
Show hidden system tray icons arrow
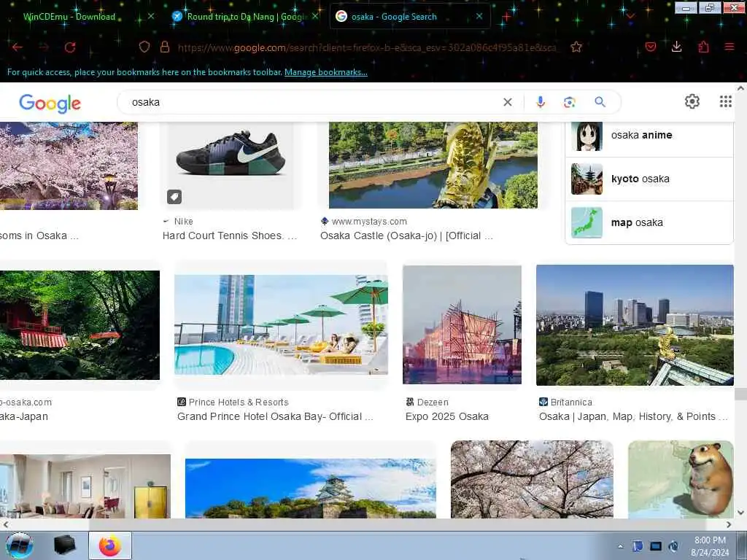point(620,546)
